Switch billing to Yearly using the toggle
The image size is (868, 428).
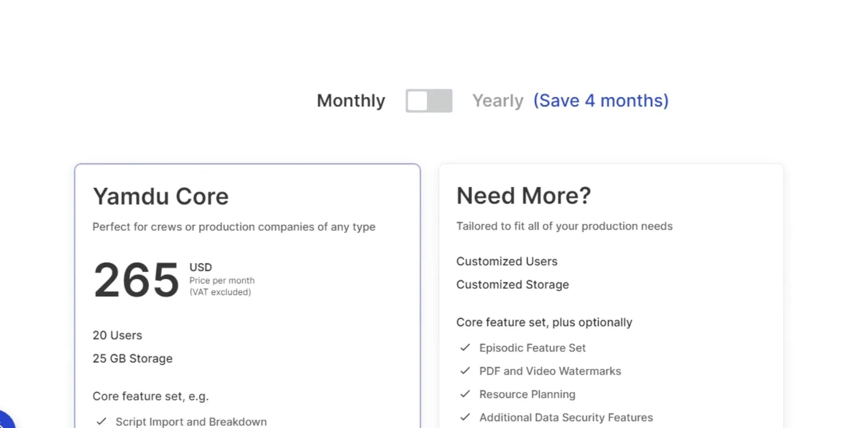coord(429,101)
